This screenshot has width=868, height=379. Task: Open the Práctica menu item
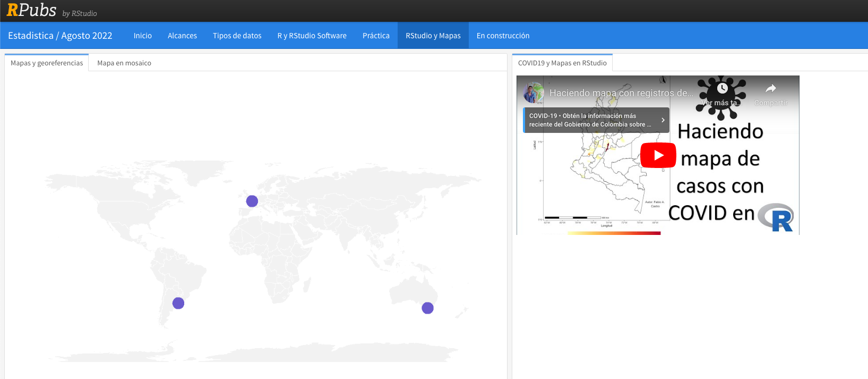click(x=376, y=36)
